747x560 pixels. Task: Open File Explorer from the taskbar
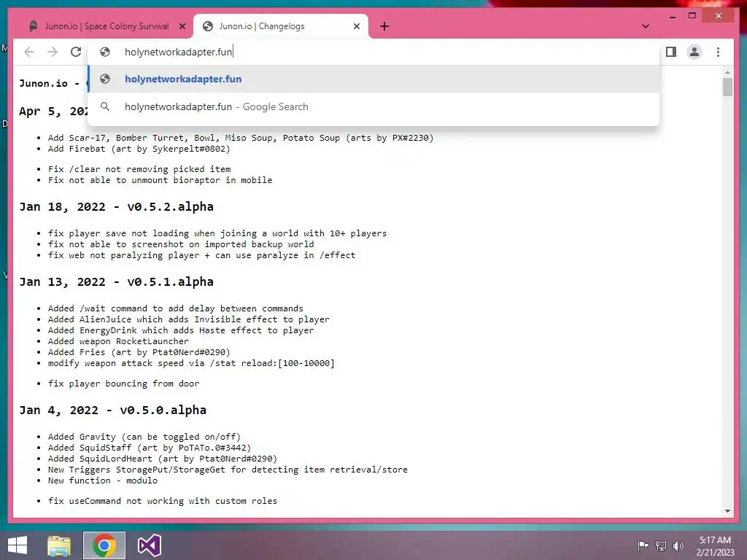(x=59, y=545)
